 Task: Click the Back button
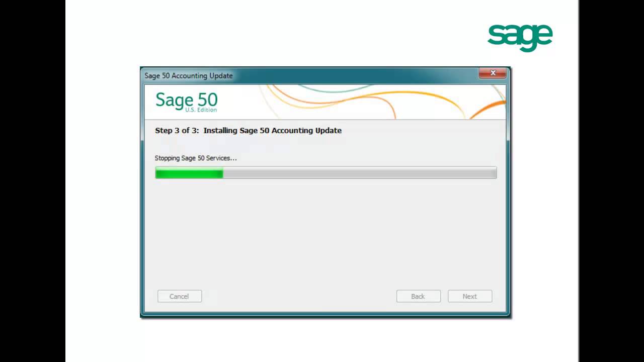(x=418, y=296)
